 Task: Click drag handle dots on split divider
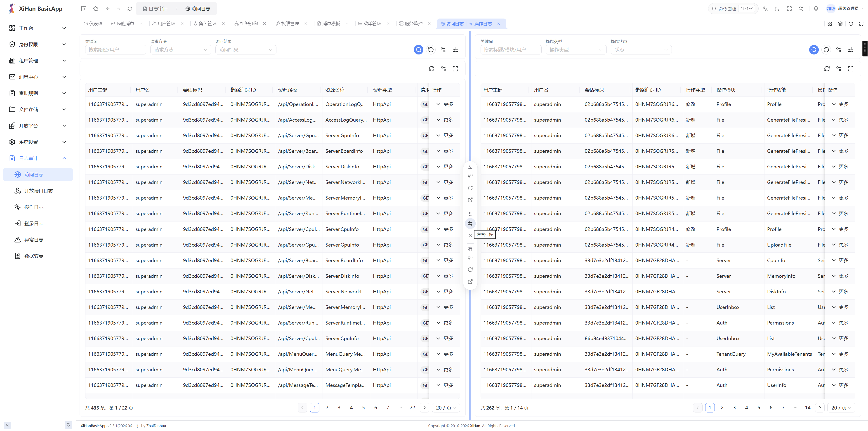(470, 214)
